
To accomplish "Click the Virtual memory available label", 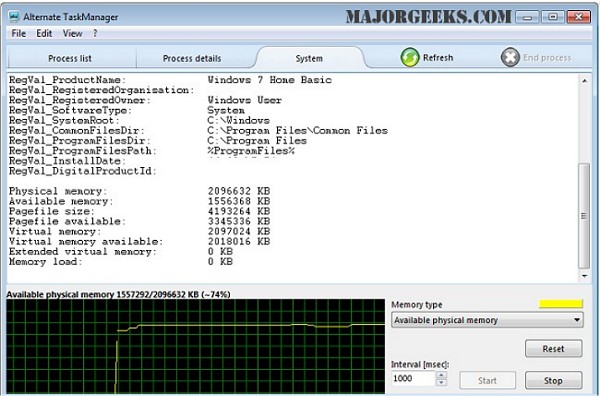I will pos(86,241).
